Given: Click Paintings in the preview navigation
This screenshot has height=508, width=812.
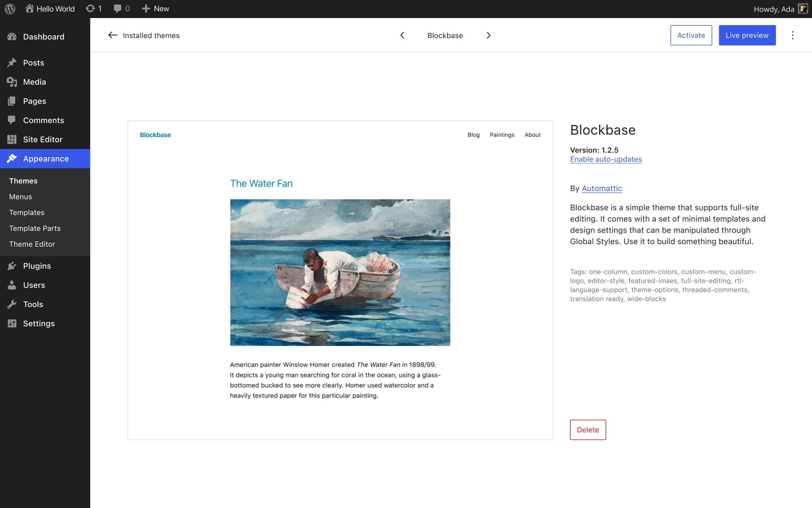Looking at the screenshot, I should point(502,135).
